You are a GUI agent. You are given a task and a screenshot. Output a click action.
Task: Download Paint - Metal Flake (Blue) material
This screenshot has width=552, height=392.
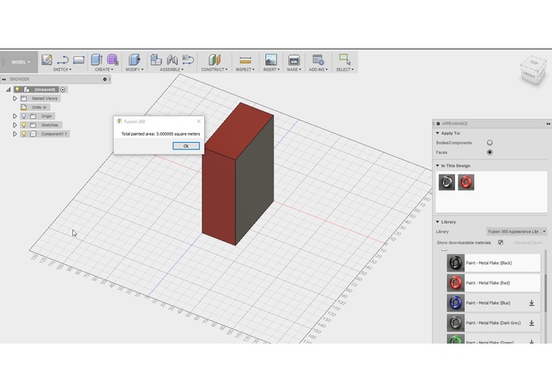(531, 303)
